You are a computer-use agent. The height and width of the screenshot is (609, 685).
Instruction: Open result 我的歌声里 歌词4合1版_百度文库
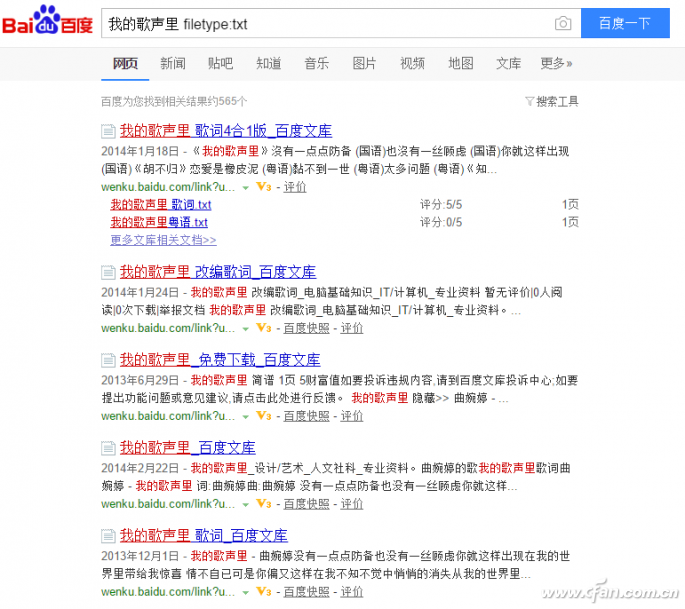[226, 131]
